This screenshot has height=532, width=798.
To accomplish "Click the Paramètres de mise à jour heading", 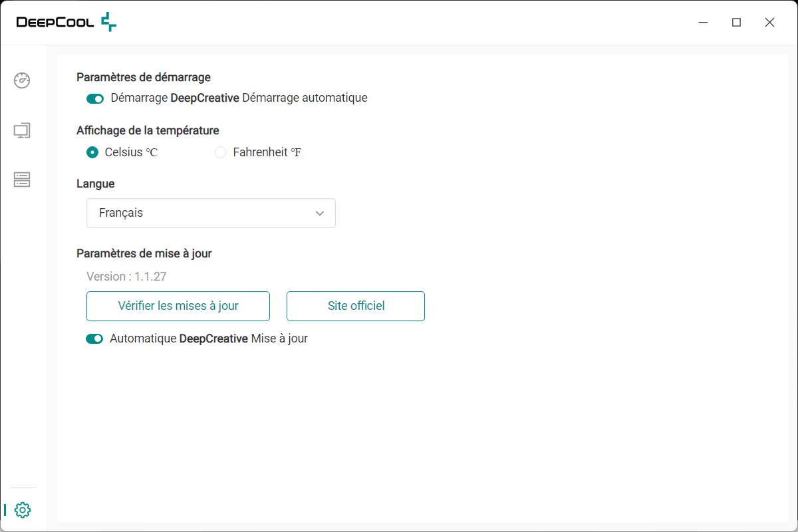I will click(144, 253).
